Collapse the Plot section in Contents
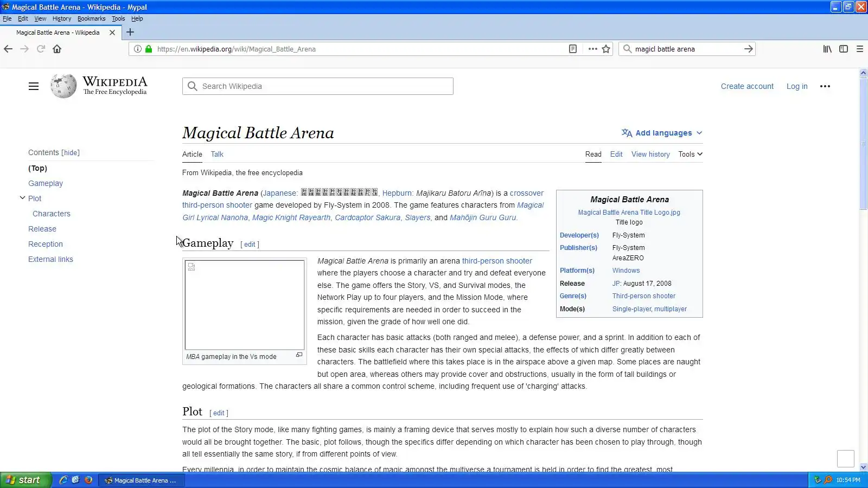Image resolution: width=868 pixels, height=488 pixels. pos(22,198)
